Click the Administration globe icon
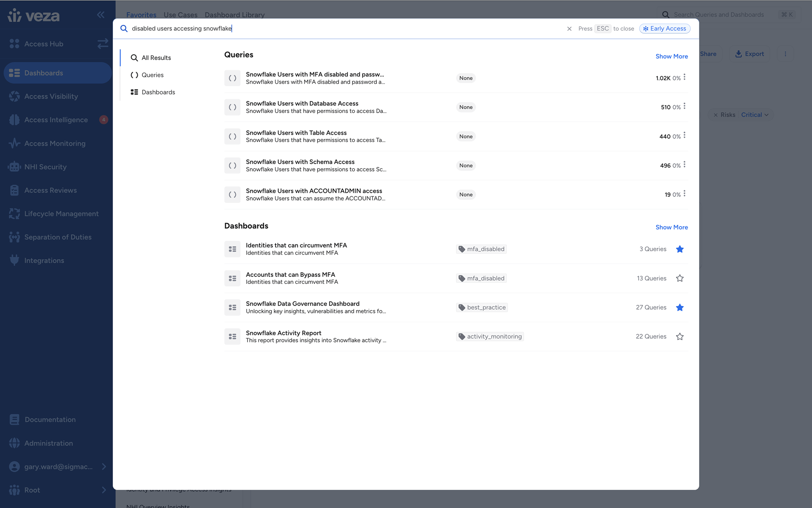 point(14,443)
